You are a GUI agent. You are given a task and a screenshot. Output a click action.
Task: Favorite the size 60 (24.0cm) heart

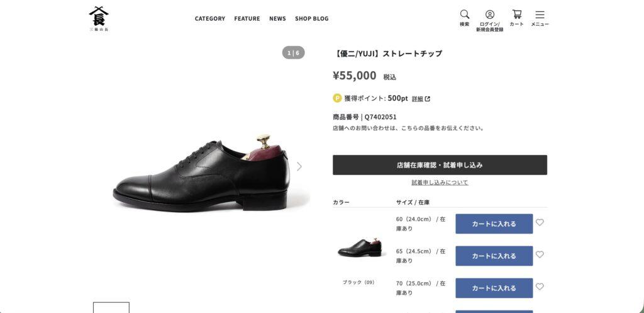[540, 222]
